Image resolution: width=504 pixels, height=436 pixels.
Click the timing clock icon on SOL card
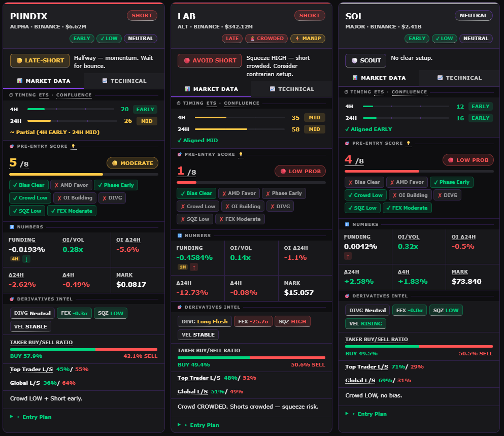coord(346,92)
